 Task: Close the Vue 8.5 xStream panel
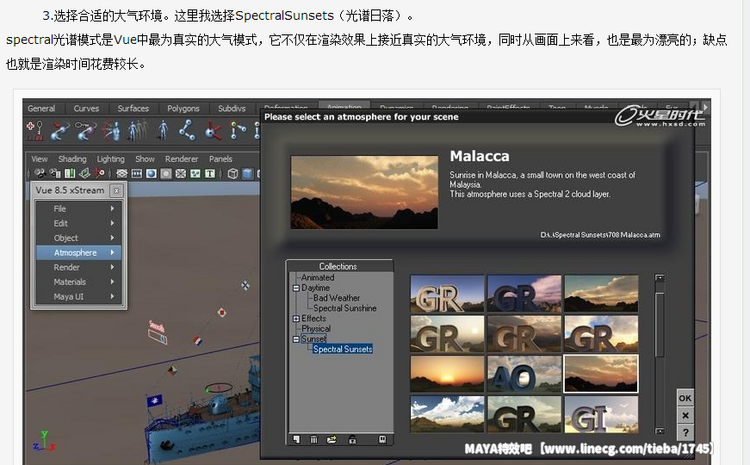(x=116, y=191)
